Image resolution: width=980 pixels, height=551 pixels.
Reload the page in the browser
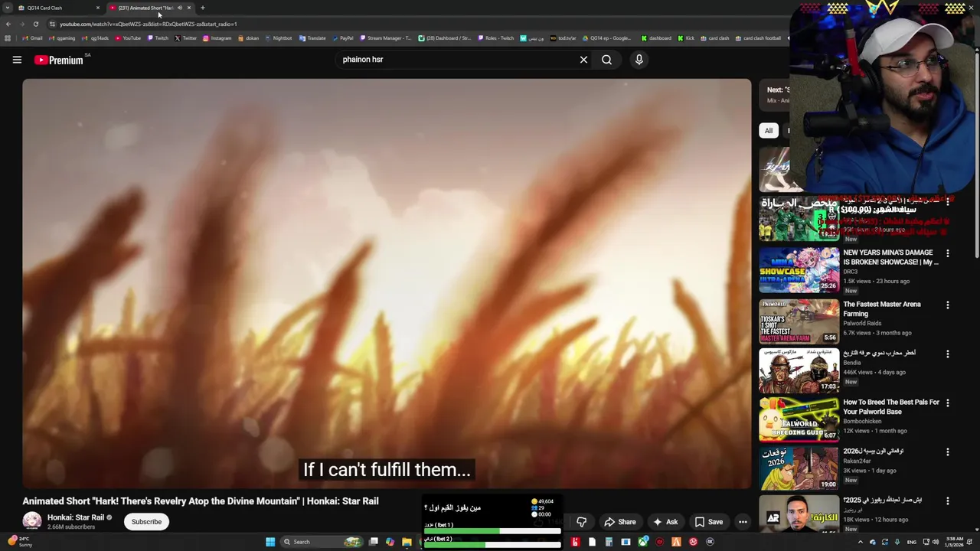35,24
